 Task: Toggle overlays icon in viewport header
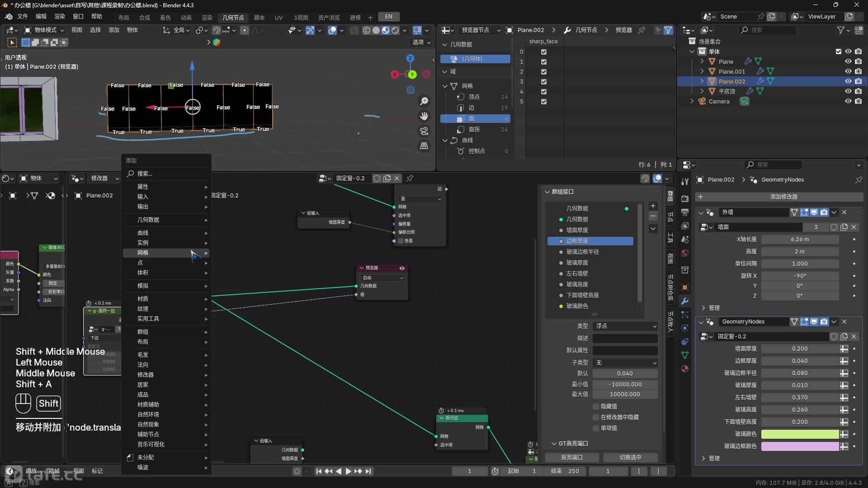tap(332, 30)
